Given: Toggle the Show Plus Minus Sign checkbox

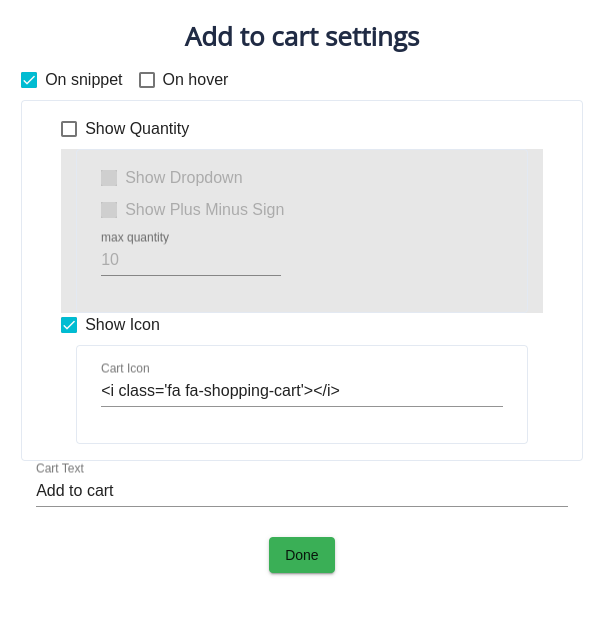Looking at the screenshot, I should tap(109, 210).
